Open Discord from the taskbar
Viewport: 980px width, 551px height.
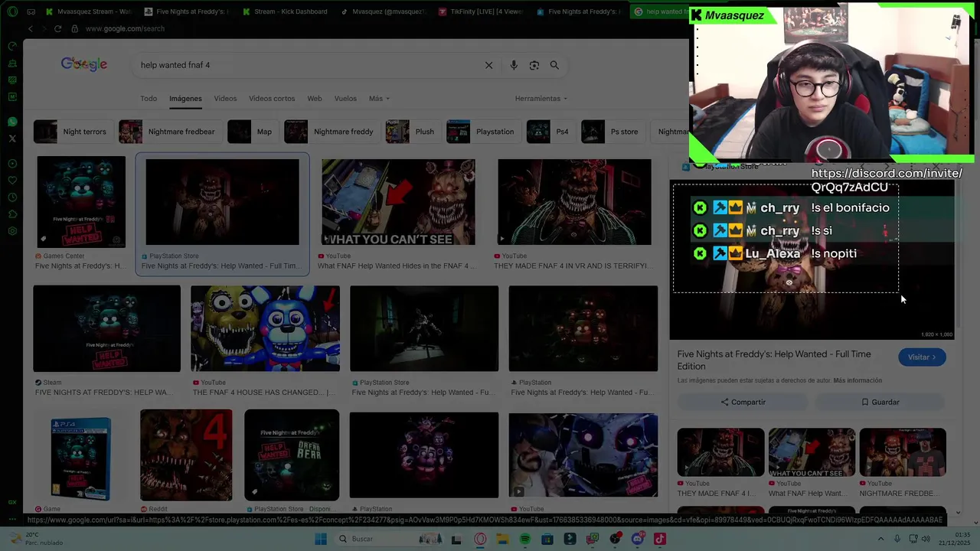638,539
